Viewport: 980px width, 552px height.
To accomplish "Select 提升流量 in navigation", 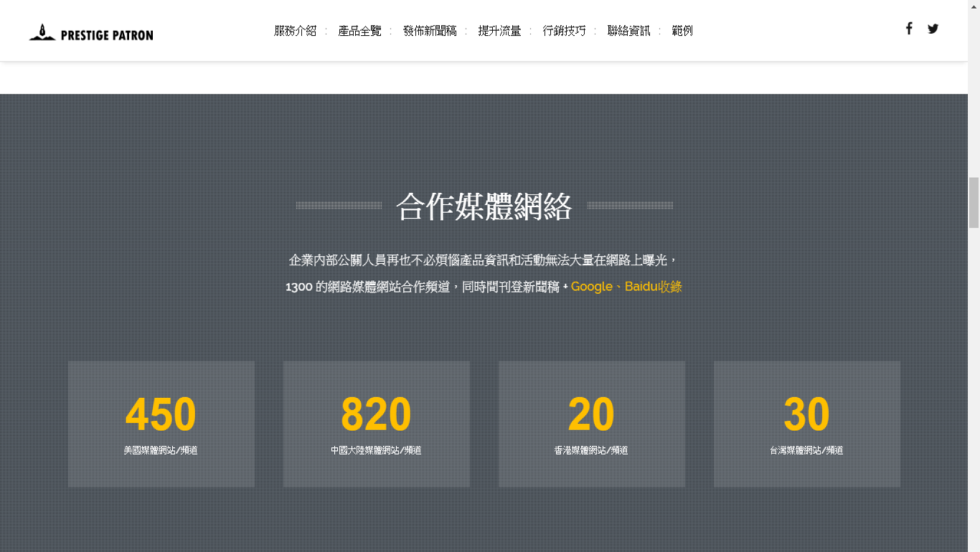I will (x=500, y=31).
